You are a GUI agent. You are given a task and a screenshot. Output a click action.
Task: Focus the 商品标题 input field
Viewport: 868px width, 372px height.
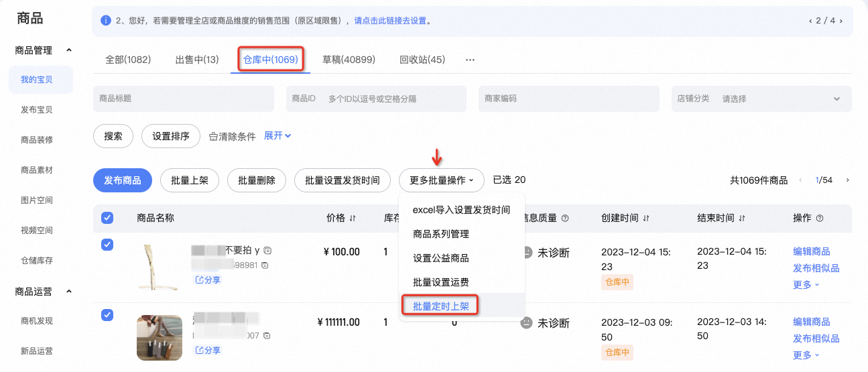(x=184, y=99)
